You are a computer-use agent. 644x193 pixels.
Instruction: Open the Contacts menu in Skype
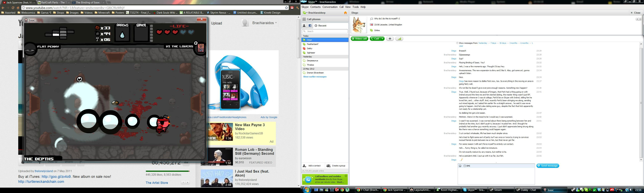[x=315, y=7]
